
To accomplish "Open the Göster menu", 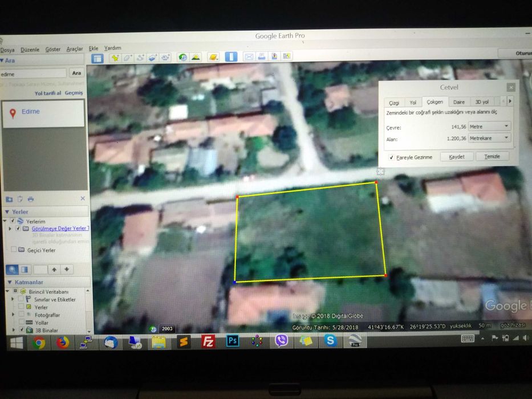I will pos(53,49).
